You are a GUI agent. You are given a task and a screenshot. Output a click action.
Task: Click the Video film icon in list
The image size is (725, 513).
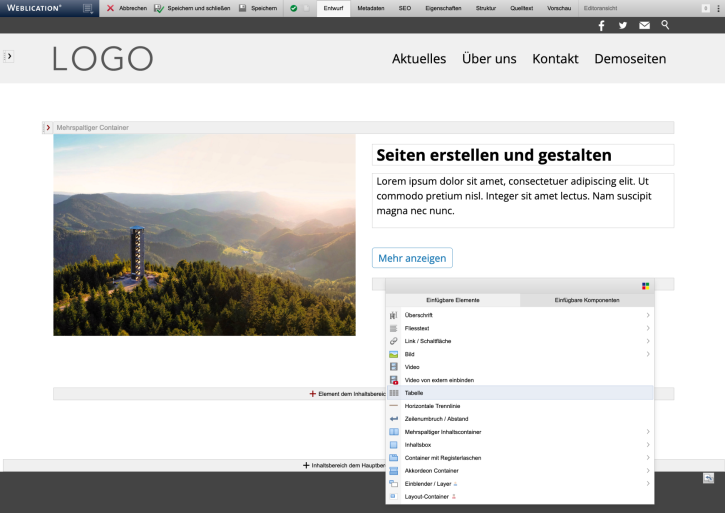click(394, 367)
